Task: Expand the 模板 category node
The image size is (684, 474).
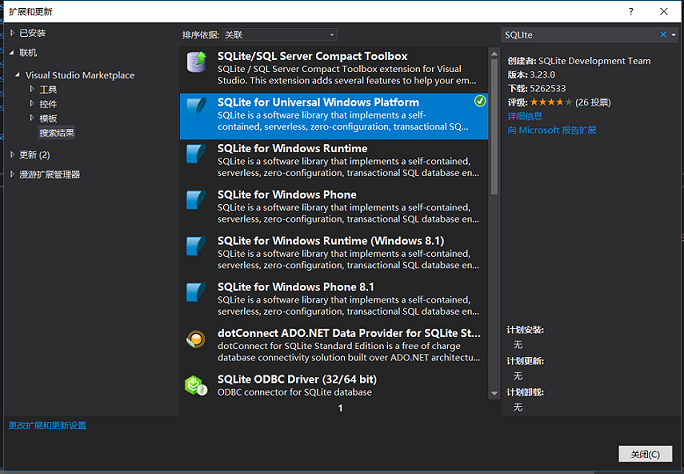Action: [x=32, y=118]
